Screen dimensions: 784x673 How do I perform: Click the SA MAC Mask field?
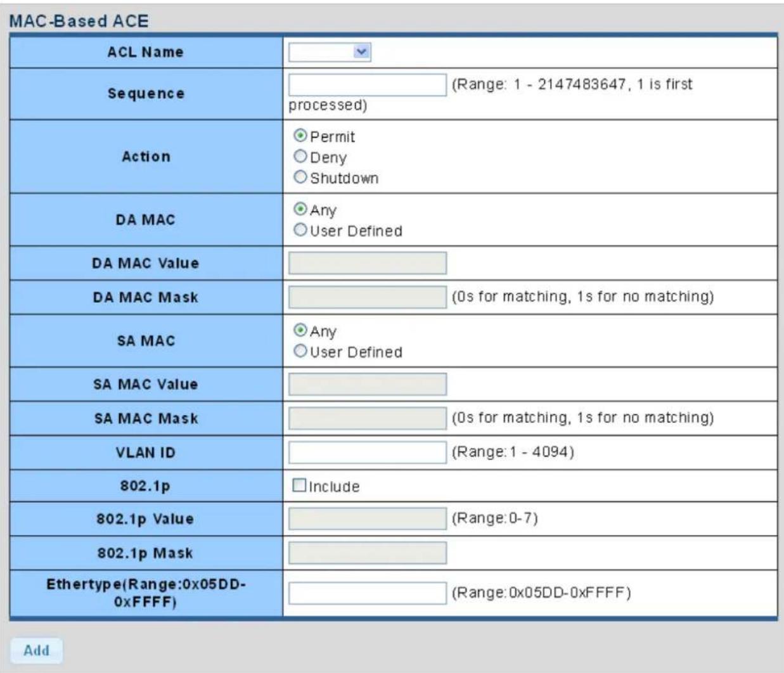click(368, 418)
